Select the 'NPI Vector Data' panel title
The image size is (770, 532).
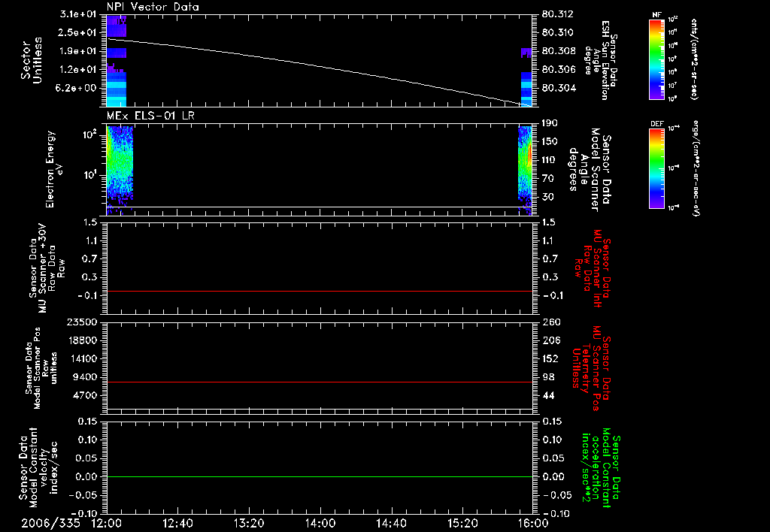tap(153, 7)
